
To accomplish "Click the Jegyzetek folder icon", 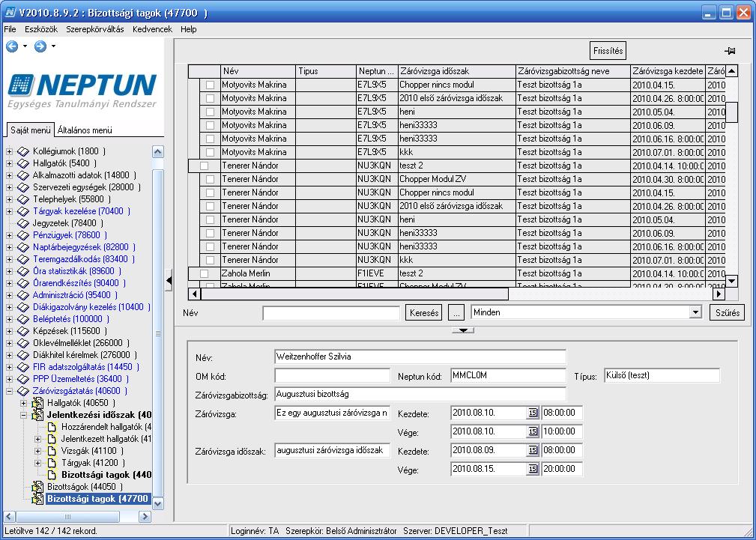I will click(23, 223).
